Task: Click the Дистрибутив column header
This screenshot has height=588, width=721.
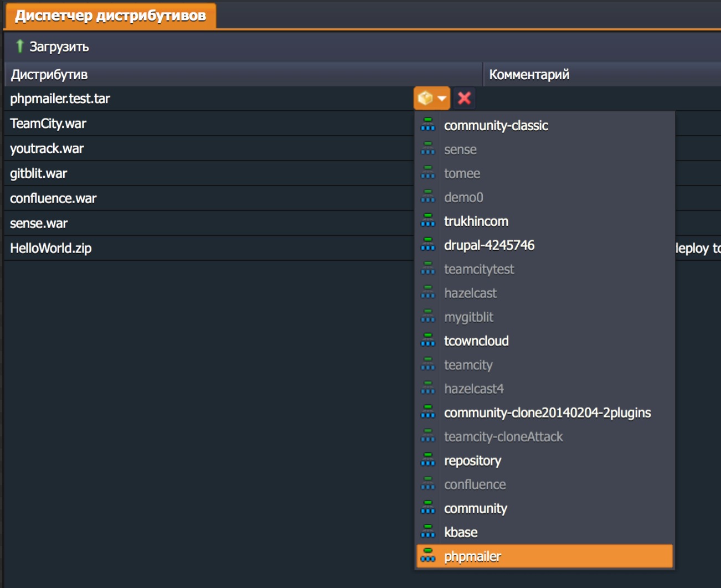Action: 244,74
